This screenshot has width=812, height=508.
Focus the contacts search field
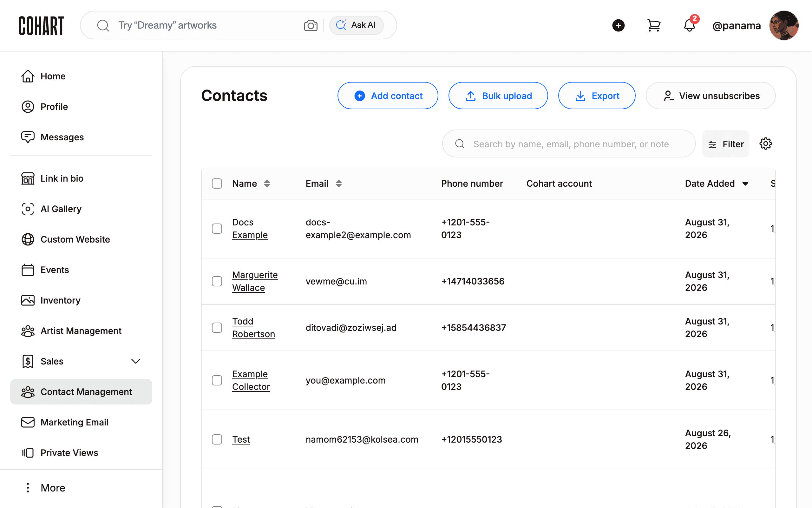pyautogui.click(x=569, y=144)
